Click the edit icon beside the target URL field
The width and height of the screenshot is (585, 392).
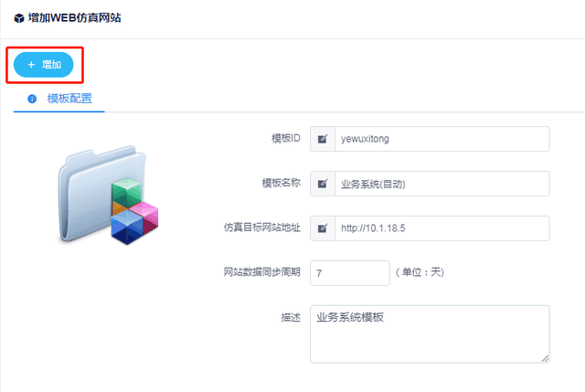[323, 228]
